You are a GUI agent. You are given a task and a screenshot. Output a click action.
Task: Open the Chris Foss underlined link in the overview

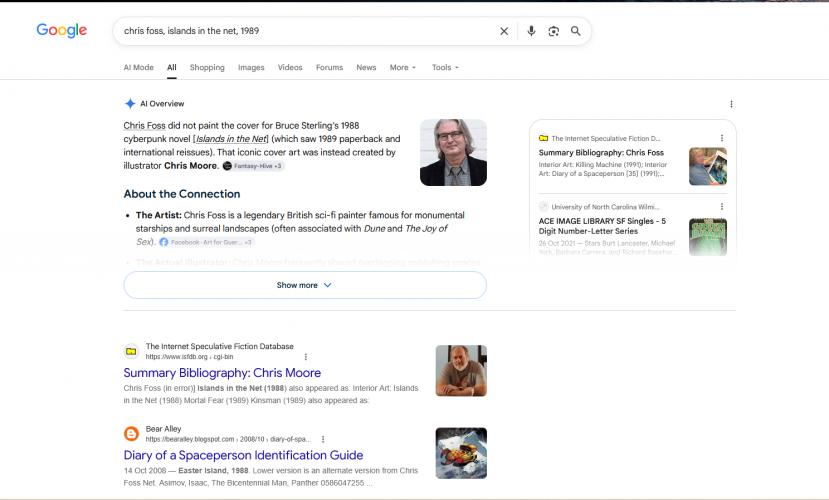click(x=144, y=126)
